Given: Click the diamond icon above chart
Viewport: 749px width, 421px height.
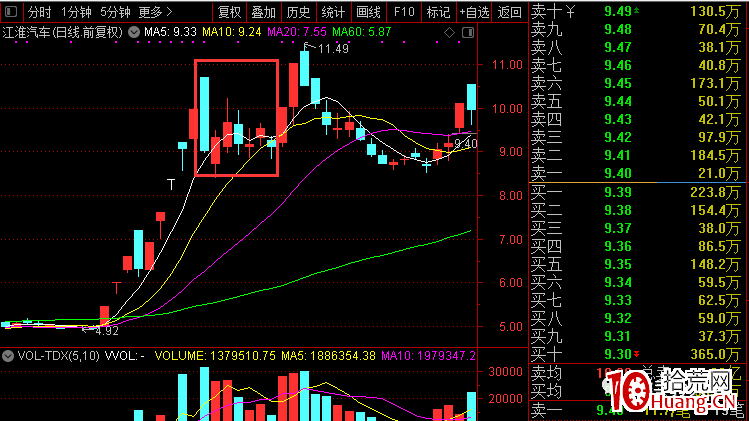Looking at the screenshot, I should [x=449, y=32].
